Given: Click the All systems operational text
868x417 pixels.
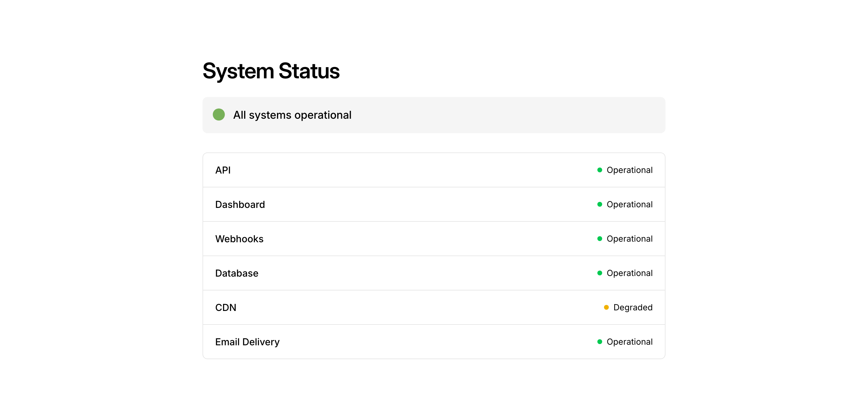Looking at the screenshot, I should 292,115.
